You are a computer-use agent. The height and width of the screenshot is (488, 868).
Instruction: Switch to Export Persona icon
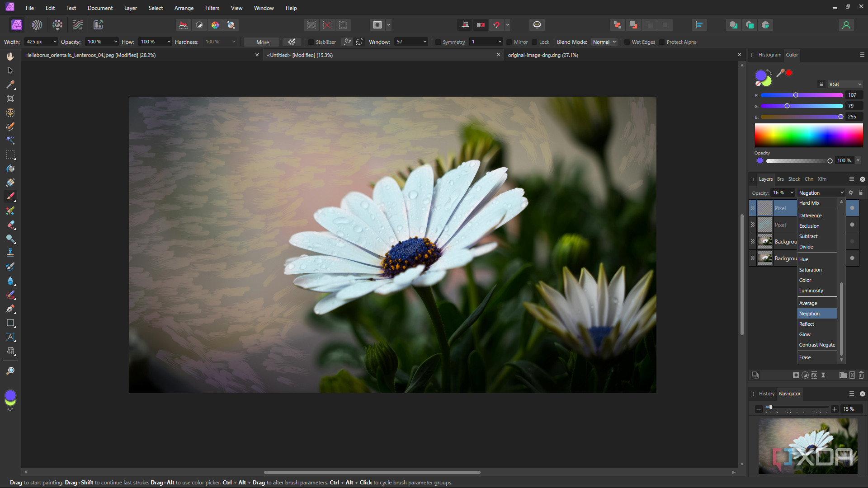98,25
